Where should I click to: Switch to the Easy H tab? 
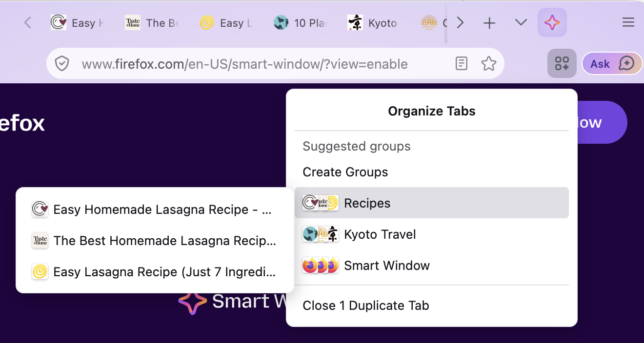(78, 23)
